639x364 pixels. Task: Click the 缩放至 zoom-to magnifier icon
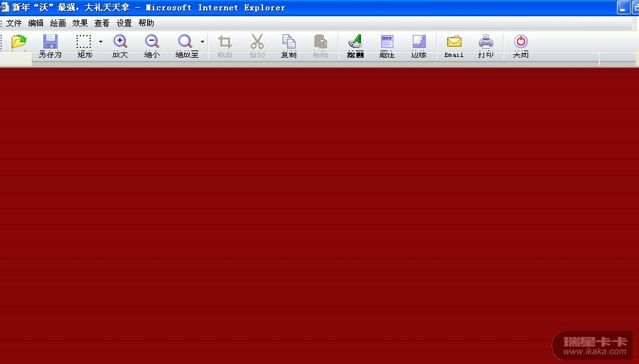coord(185,41)
